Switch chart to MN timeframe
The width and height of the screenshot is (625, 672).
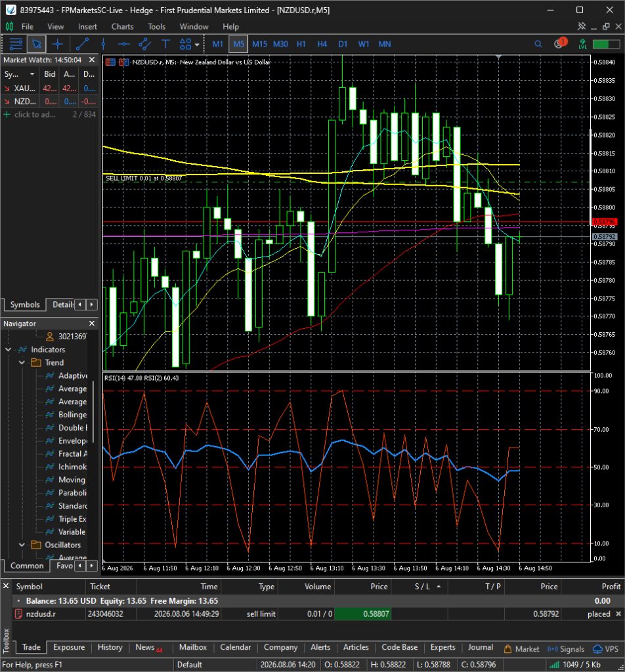[385, 44]
